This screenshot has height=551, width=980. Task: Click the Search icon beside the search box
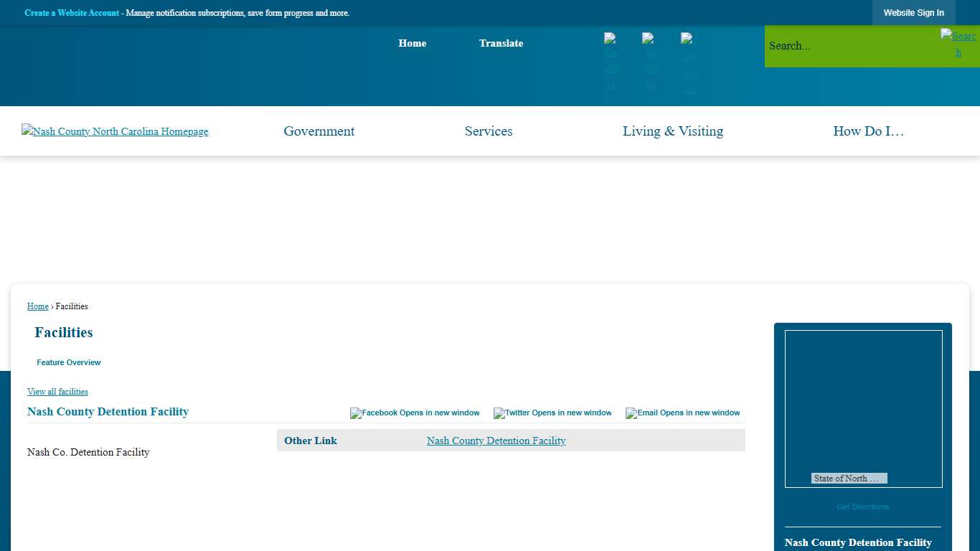pyautogui.click(x=958, y=44)
